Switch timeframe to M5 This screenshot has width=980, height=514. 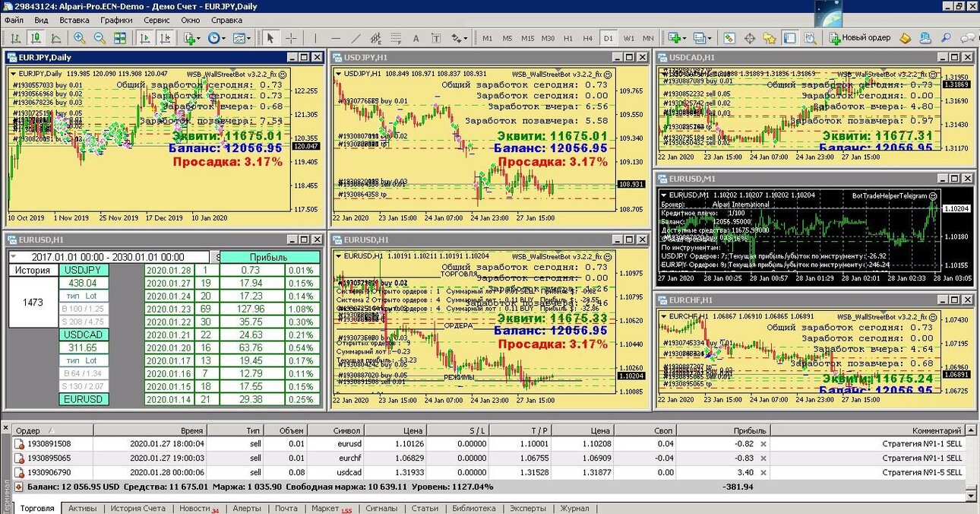point(507,38)
